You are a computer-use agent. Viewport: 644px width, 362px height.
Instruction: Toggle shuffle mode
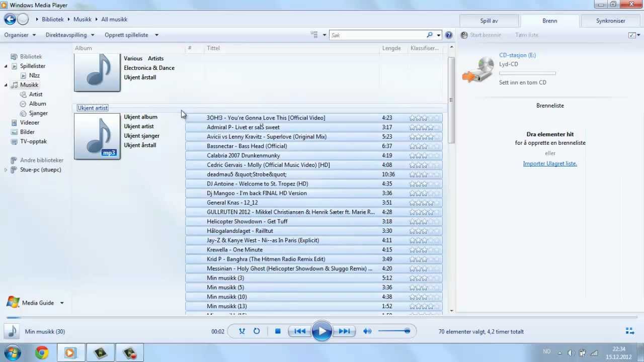(242, 331)
